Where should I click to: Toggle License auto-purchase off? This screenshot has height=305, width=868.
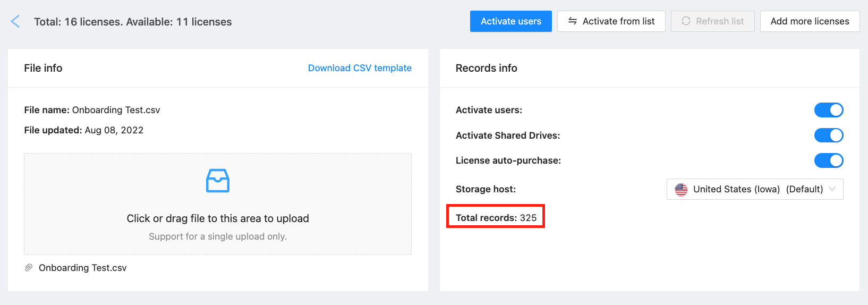(x=828, y=160)
